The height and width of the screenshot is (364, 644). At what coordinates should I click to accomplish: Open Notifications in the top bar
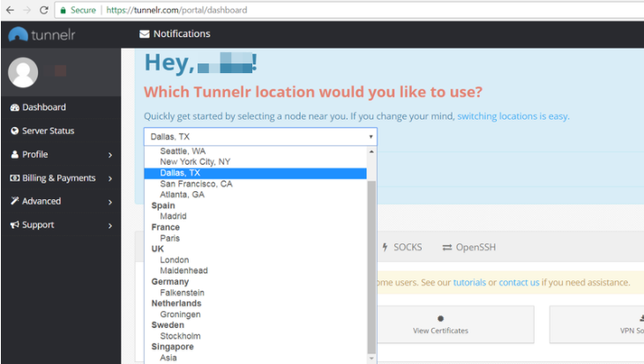tap(175, 34)
